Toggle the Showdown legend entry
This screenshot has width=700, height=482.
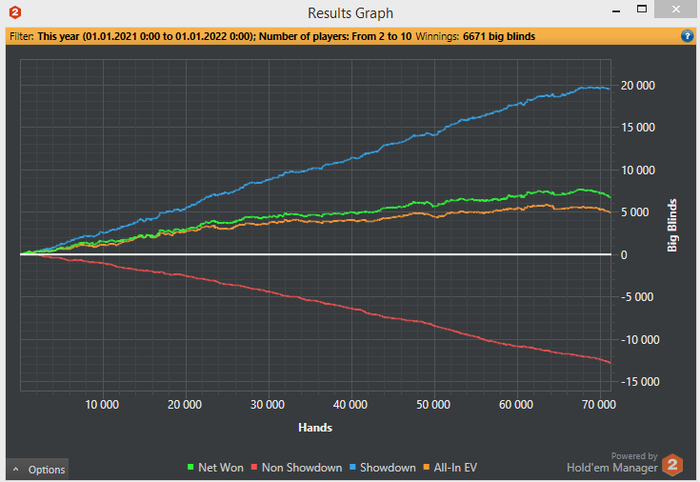(383, 467)
